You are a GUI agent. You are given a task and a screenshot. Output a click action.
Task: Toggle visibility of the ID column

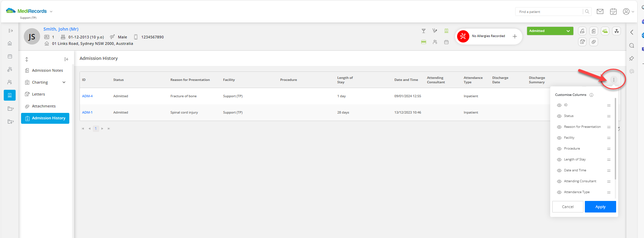(x=559, y=105)
